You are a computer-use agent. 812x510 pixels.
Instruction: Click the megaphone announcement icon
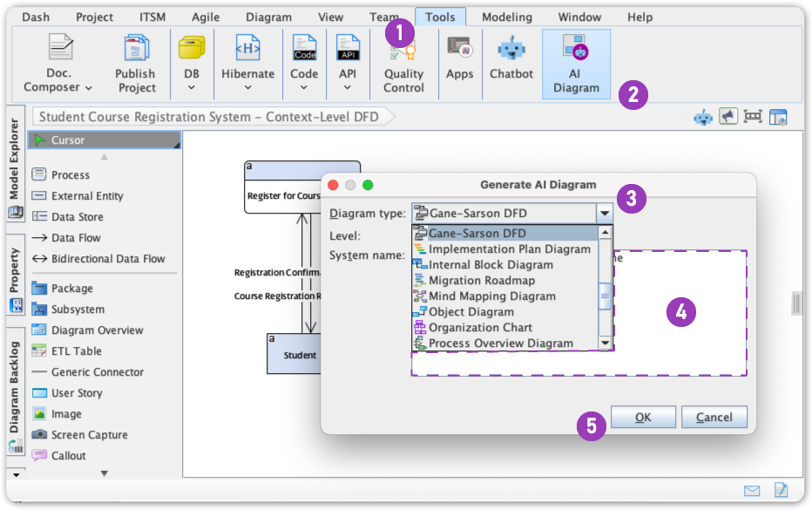[x=727, y=116]
